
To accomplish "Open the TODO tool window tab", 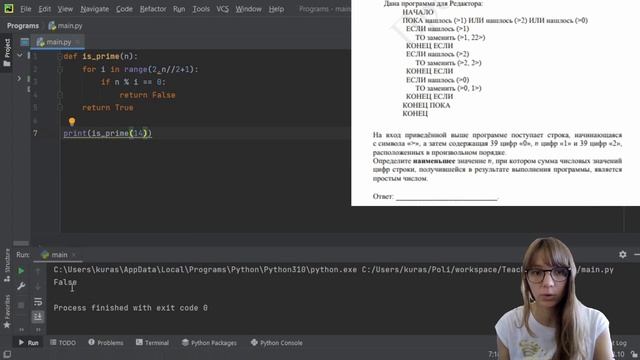I will 63,342.
